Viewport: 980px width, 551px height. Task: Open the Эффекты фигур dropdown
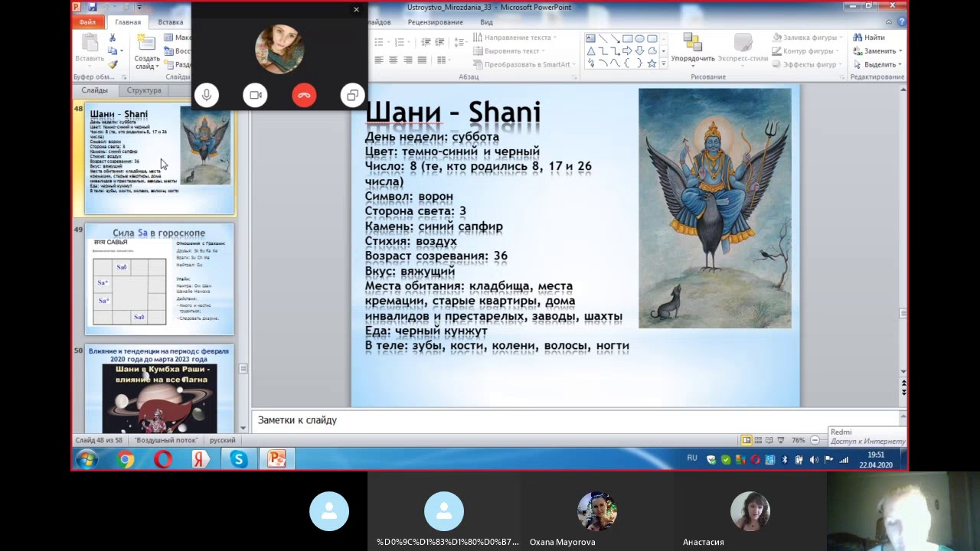[x=808, y=65]
